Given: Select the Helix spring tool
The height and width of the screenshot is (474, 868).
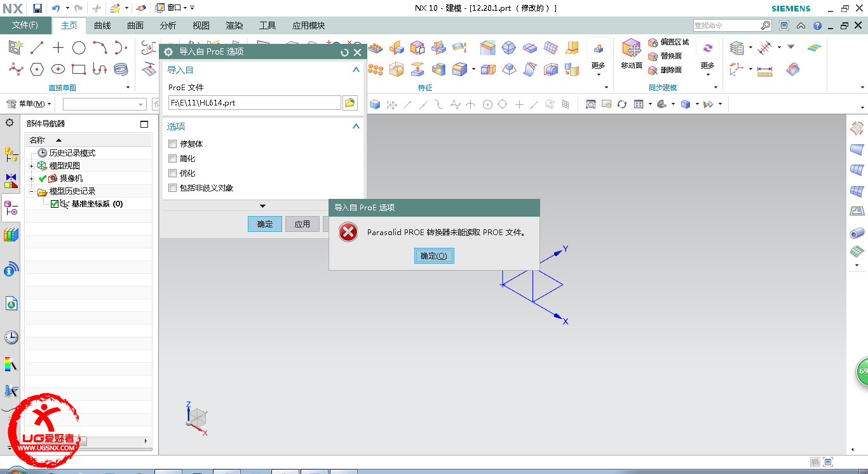Looking at the screenshot, I should [121, 69].
